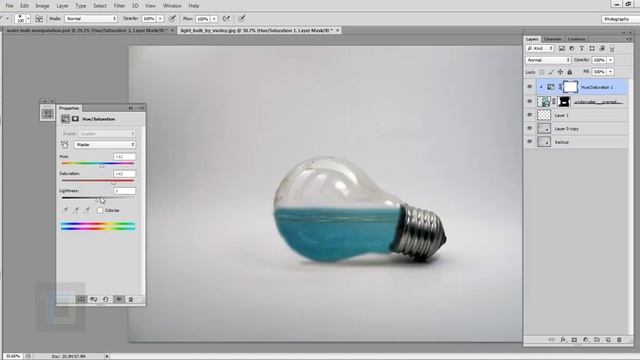Image resolution: width=640 pixels, height=360 pixels.
Task: Toggle lock transparent pixels in Layers panel
Action: point(542,72)
